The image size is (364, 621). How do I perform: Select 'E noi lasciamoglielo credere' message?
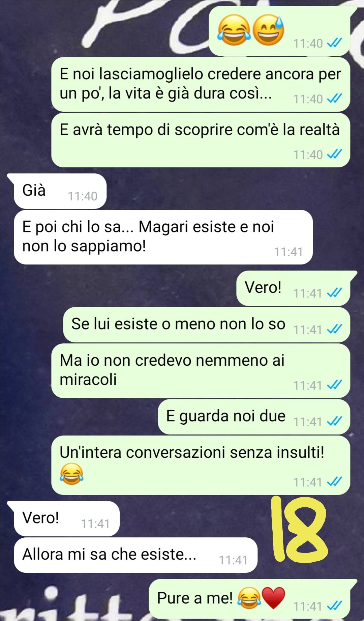coord(201,84)
